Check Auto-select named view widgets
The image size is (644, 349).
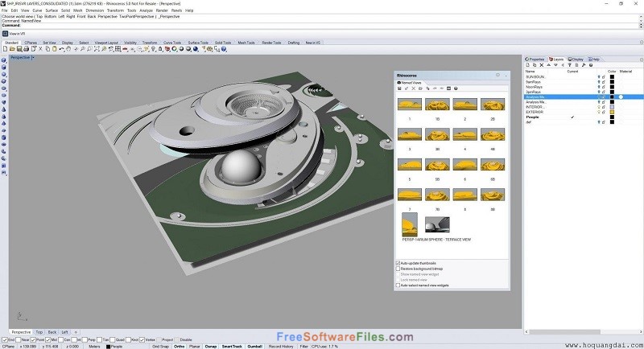[x=398, y=285]
